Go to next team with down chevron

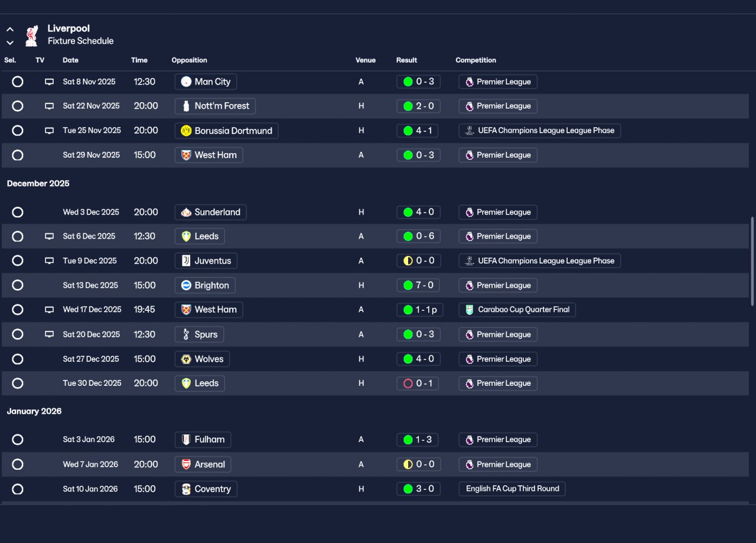[x=10, y=43]
